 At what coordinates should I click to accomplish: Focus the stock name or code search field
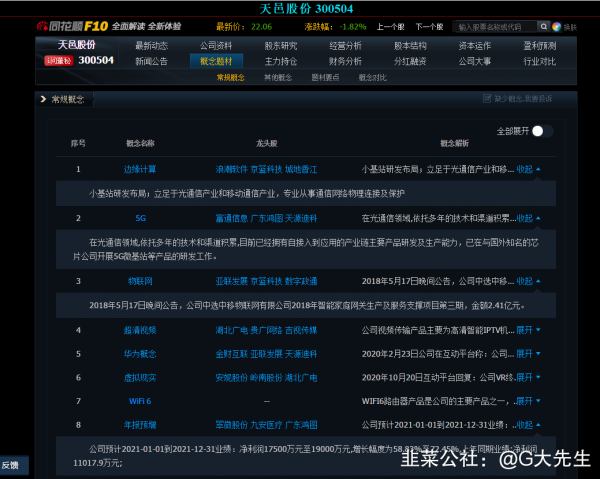click(x=496, y=27)
